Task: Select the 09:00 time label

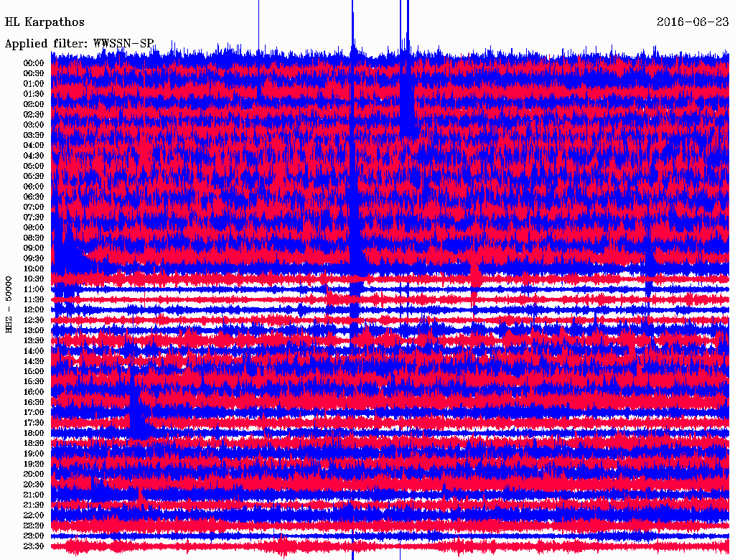Action: (x=34, y=248)
